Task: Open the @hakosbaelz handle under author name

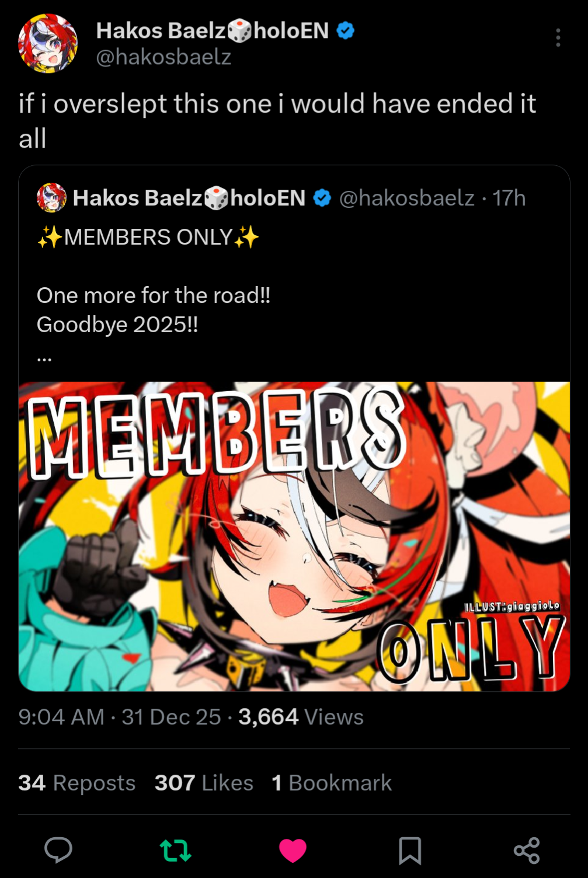Action: tap(163, 57)
